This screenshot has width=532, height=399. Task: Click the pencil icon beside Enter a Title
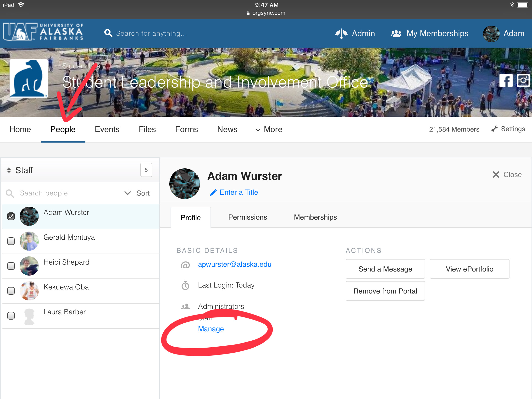[213, 193]
